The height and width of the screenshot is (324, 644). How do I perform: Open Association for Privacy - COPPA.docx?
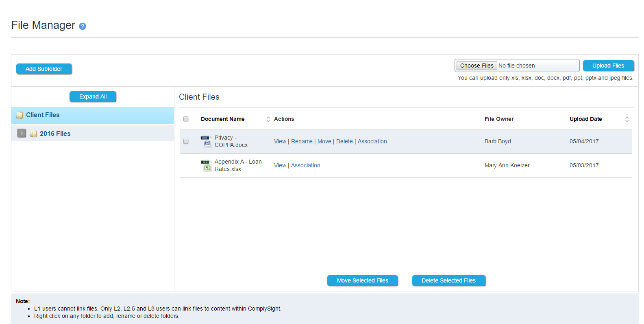click(372, 141)
